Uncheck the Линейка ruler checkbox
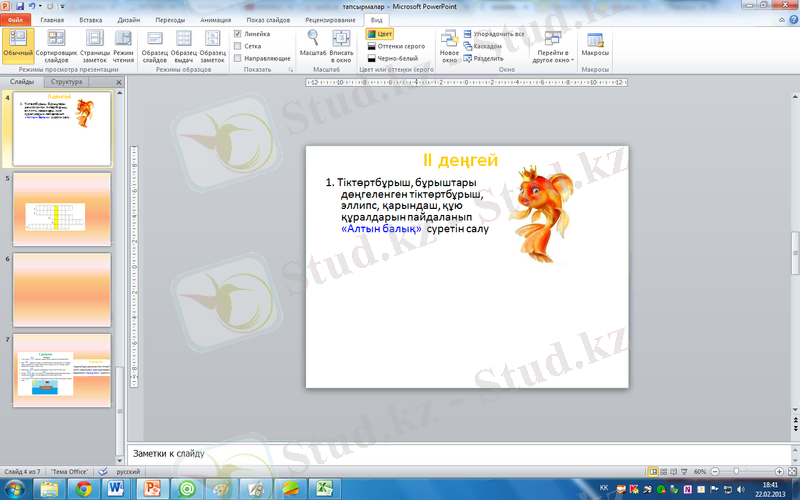This screenshot has height=500, width=800. [x=237, y=34]
